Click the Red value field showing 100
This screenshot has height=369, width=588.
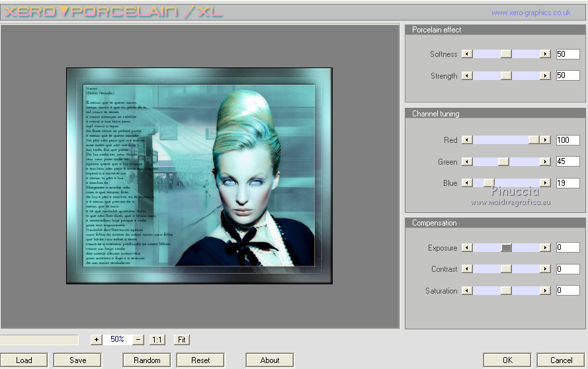[567, 140]
